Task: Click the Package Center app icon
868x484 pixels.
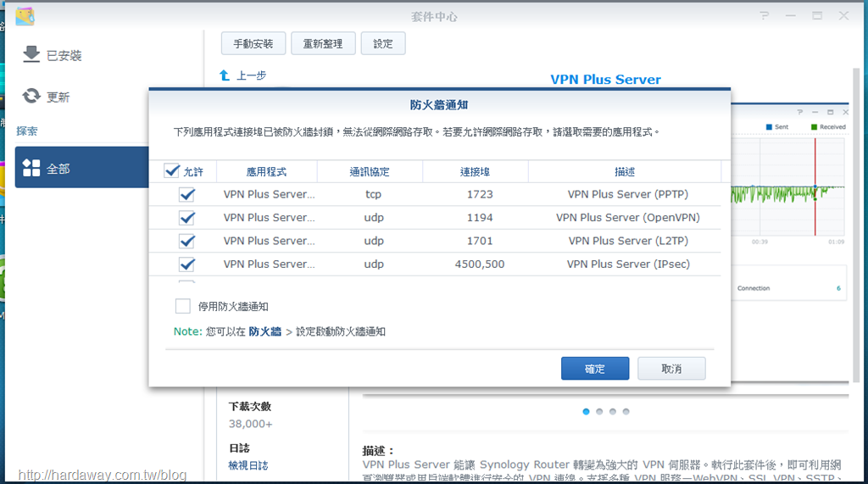Action: (25, 17)
